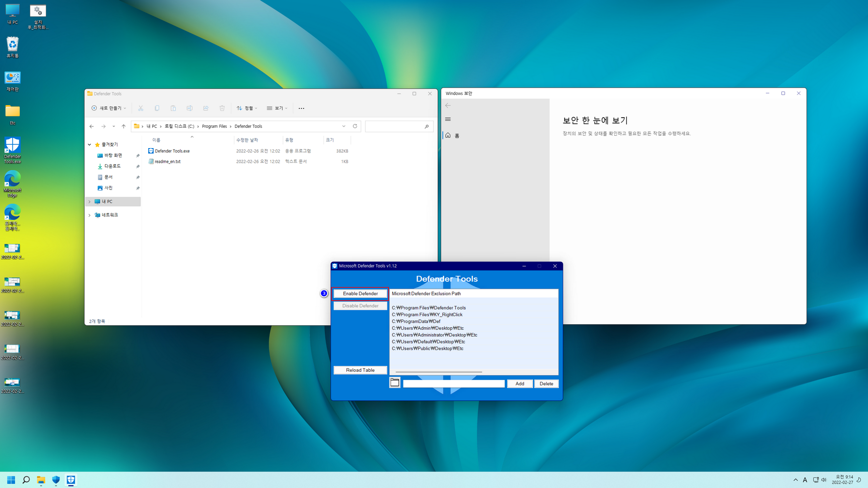Select the C:\Program Files\Defender Tools exclusion path
The width and height of the screenshot is (868, 488).
[x=429, y=308]
